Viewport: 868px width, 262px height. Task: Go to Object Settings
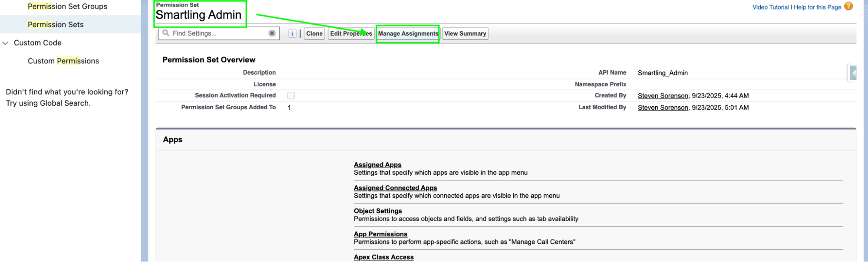[x=378, y=211]
